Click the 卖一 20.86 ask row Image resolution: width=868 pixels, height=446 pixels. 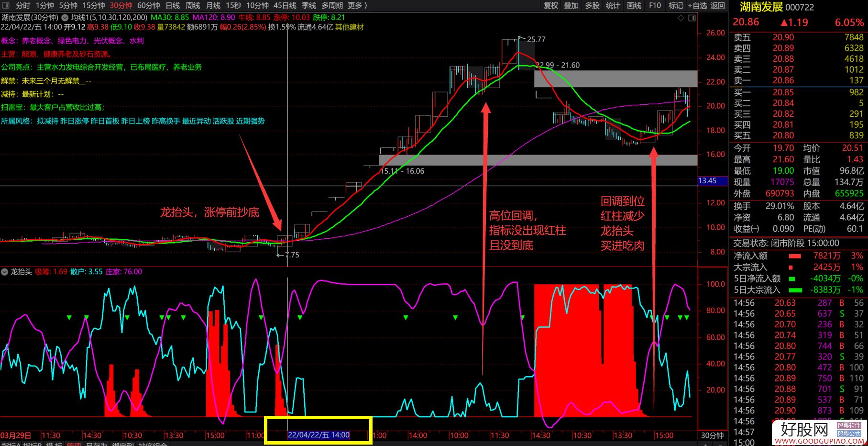(798, 80)
